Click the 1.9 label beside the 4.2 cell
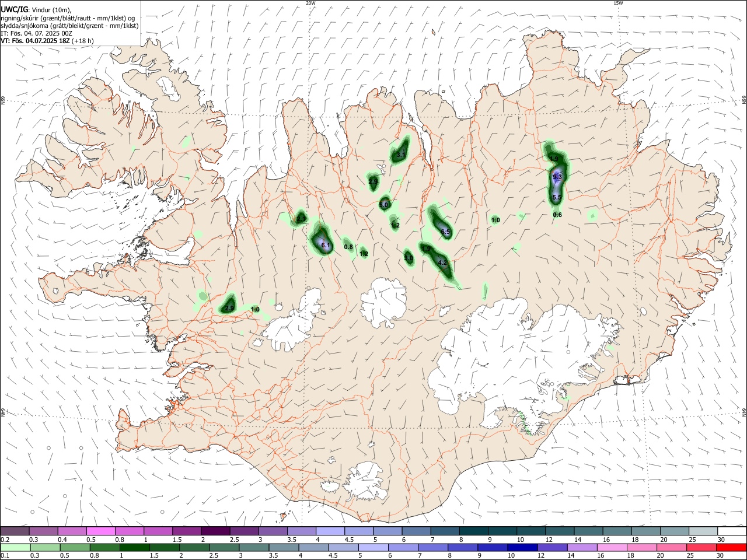The width and height of the screenshot is (747, 560). (426, 249)
